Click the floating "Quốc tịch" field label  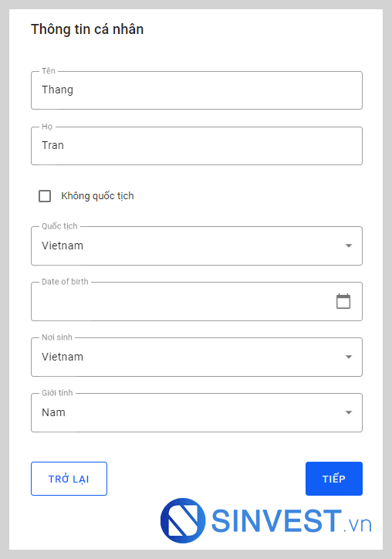click(x=59, y=226)
